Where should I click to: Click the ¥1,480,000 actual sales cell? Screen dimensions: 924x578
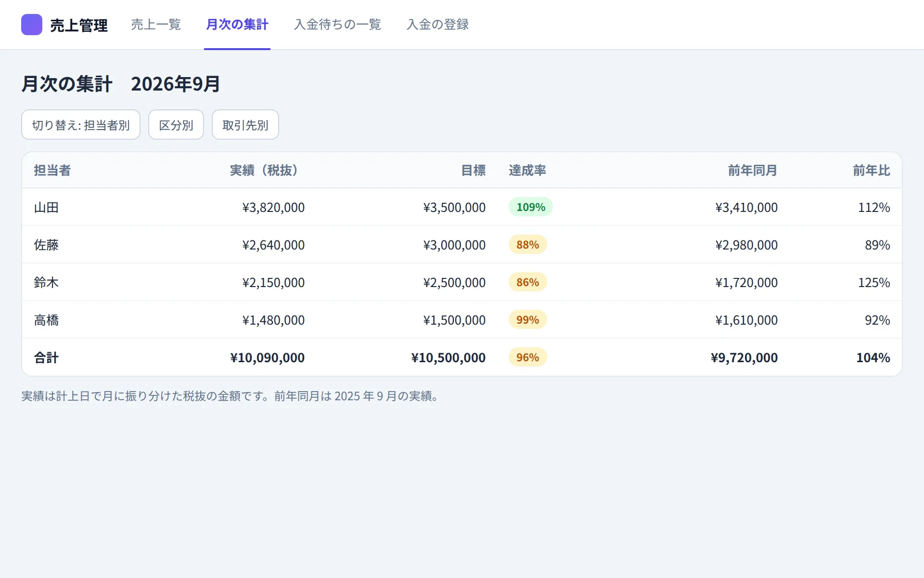point(273,320)
